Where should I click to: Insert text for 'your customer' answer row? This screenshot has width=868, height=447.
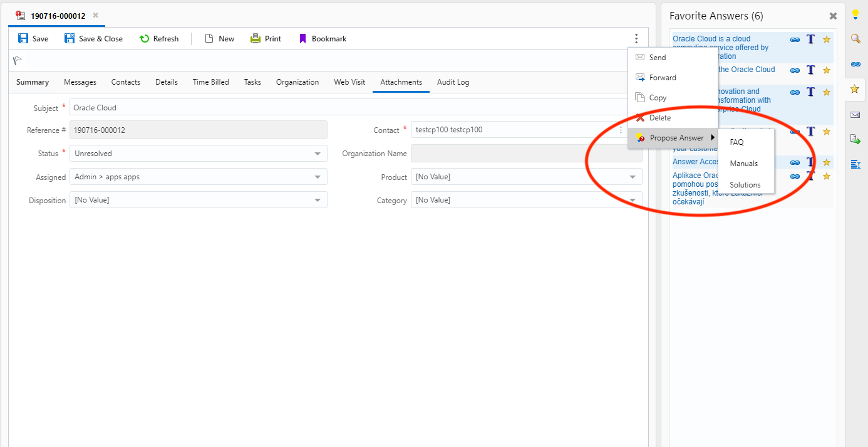pyautogui.click(x=810, y=132)
